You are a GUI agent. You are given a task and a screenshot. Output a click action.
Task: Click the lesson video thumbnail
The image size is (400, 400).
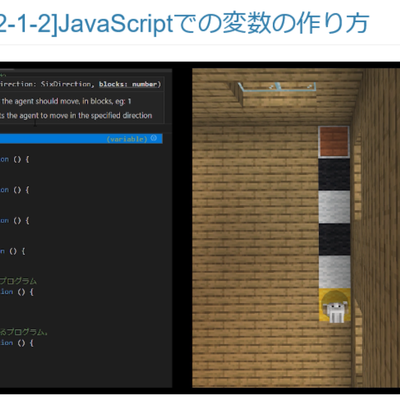[200, 228]
